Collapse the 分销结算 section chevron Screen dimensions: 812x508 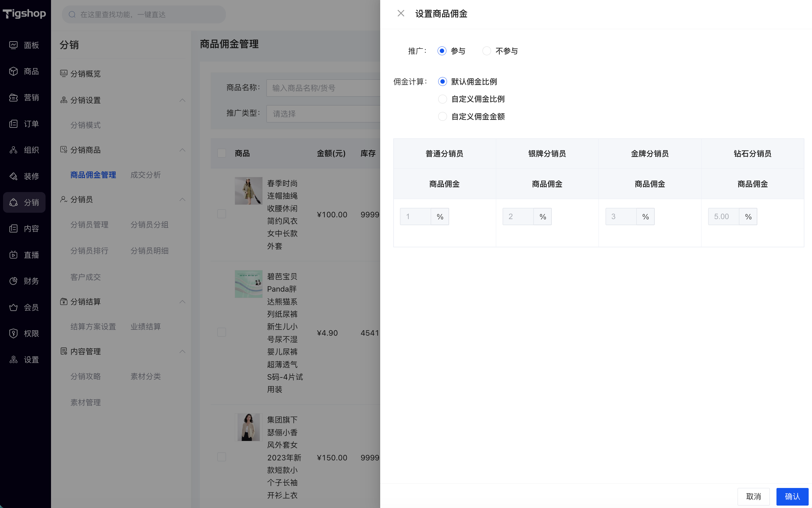tap(183, 302)
